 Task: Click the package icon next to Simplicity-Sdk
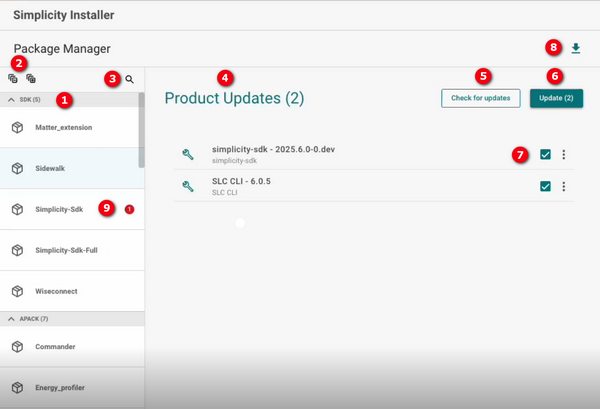17,209
